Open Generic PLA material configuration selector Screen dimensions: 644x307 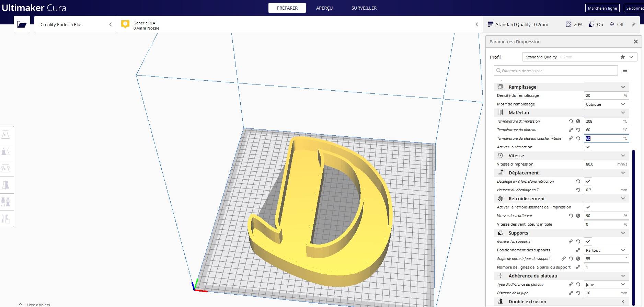[x=299, y=24]
